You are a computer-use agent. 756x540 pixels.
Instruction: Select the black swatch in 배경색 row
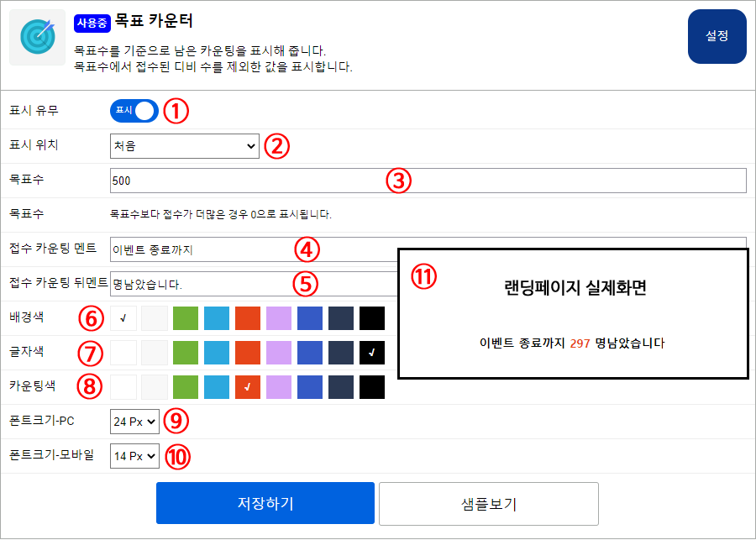pos(372,318)
